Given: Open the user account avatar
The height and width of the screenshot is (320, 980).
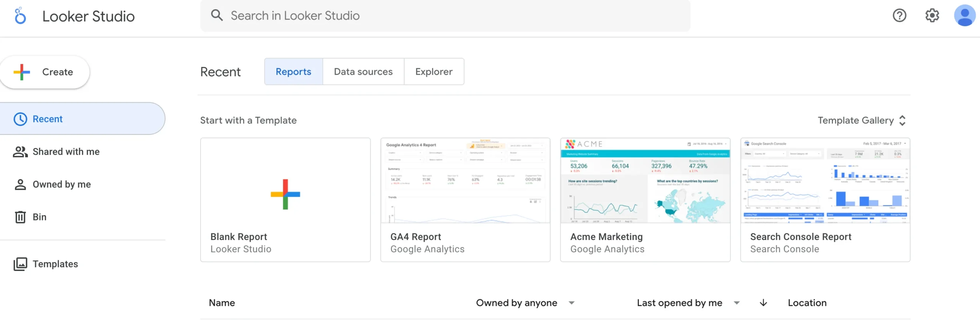Looking at the screenshot, I should (965, 16).
